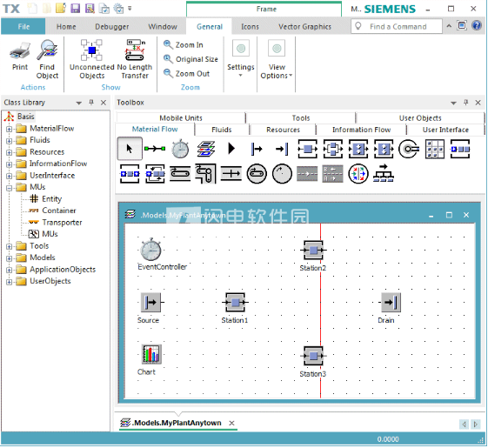Select Chart object in the frame
The width and height of the screenshot is (488, 448).
pyautogui.click(x=152, y=354)
